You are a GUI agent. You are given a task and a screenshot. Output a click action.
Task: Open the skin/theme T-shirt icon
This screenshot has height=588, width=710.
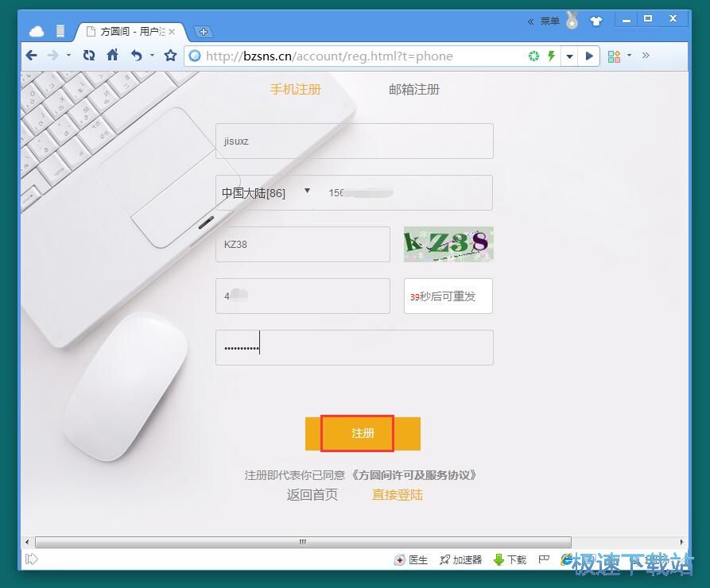[596, 21]
